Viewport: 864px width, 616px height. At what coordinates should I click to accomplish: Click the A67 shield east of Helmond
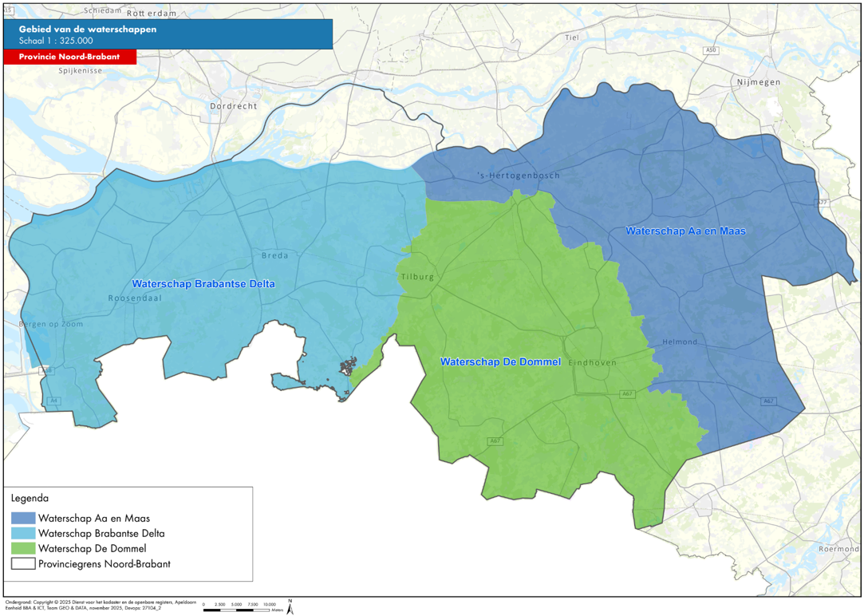(768, 401)
